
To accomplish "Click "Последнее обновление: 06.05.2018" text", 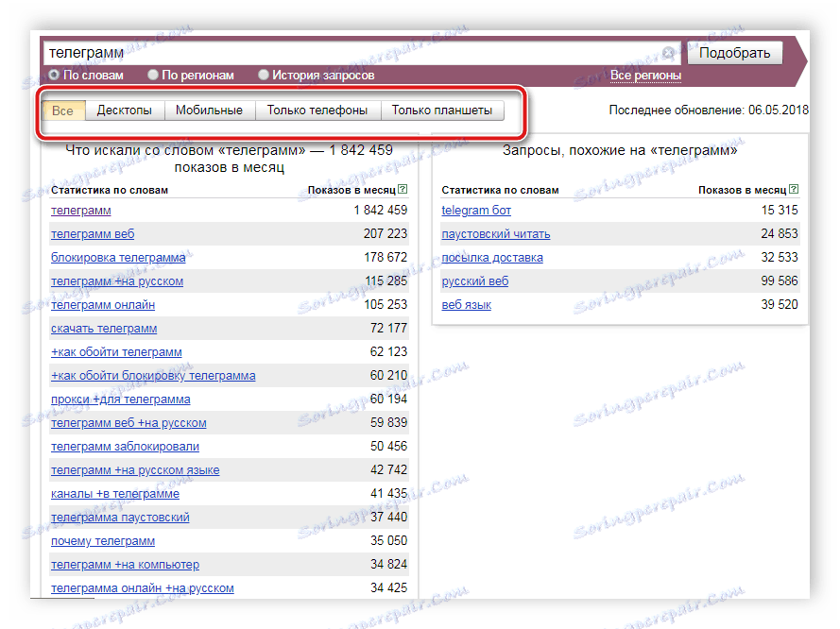I will click(709, 110).
